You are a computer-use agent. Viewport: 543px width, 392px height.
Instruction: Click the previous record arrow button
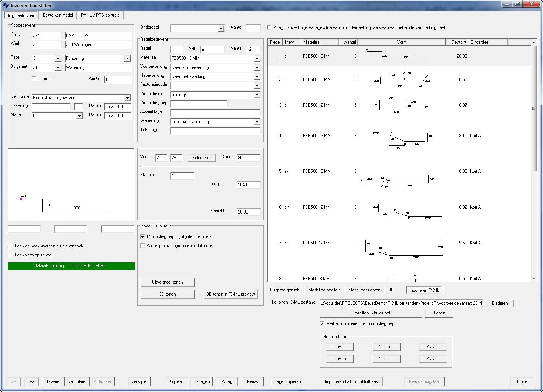(14, 381)
